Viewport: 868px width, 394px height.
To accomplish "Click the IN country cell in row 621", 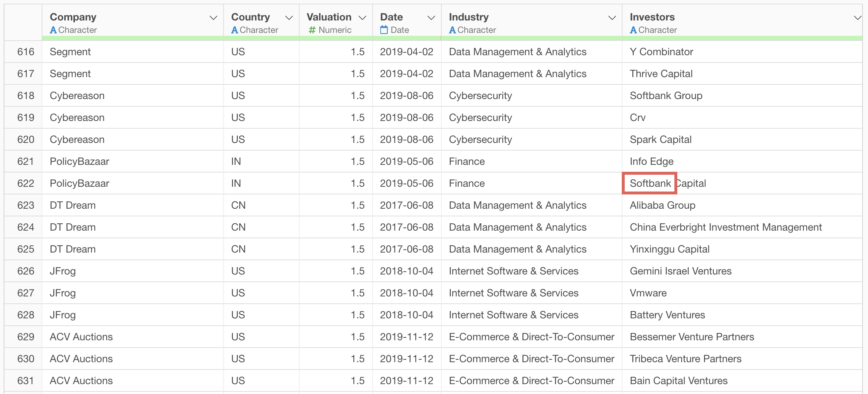I will click(x=261, y=161).
